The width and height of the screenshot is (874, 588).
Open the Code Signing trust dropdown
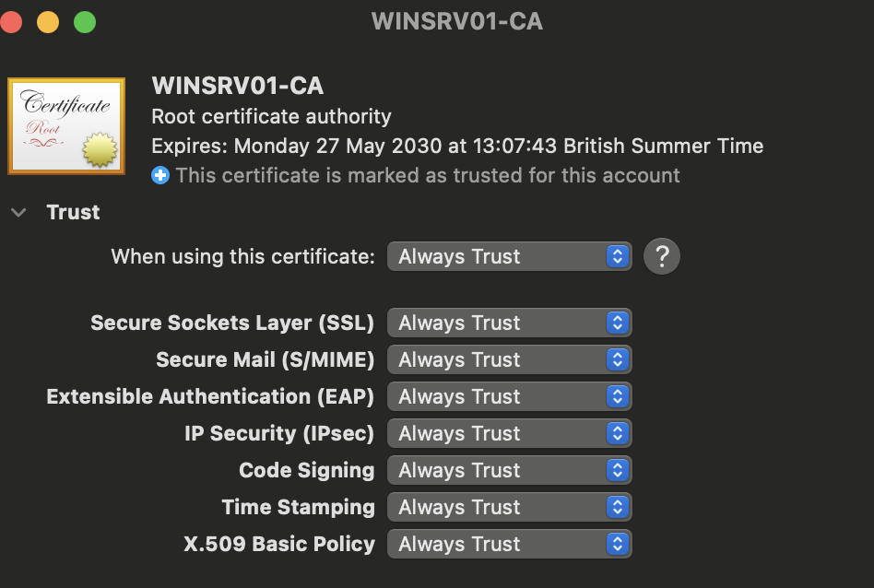[x=510, y=470]
